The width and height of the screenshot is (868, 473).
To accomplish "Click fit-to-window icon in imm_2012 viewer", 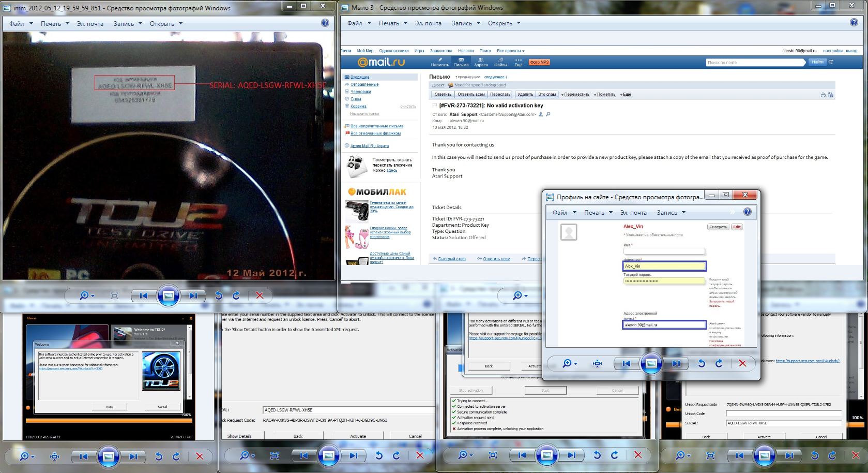I will click(x=115, y=295).
